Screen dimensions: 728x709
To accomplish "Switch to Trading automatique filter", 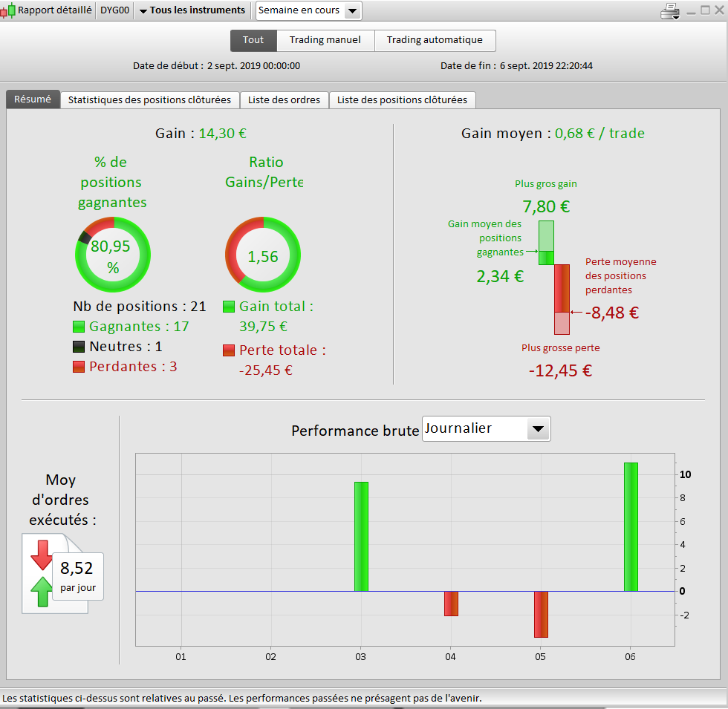I will click(435, 40).
